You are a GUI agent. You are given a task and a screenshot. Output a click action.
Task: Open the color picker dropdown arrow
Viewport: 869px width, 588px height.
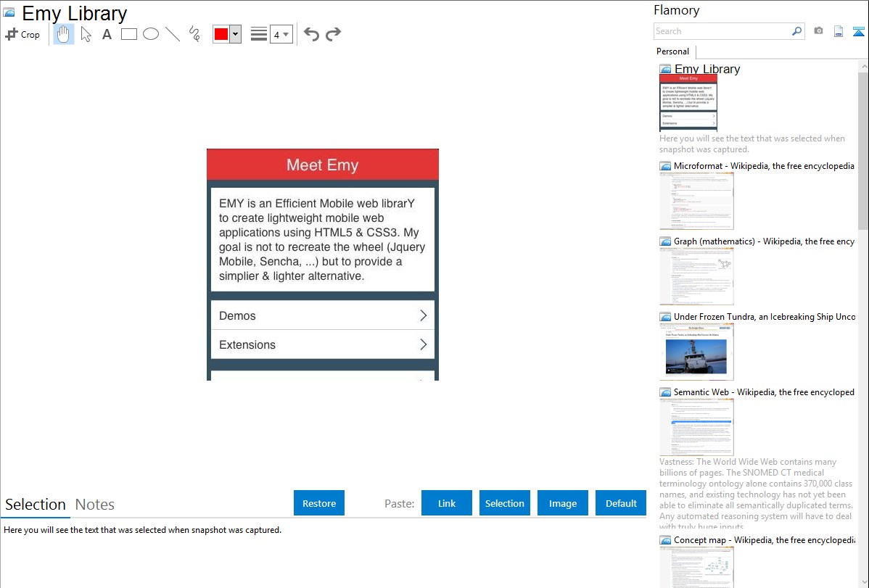coord(236,34)
